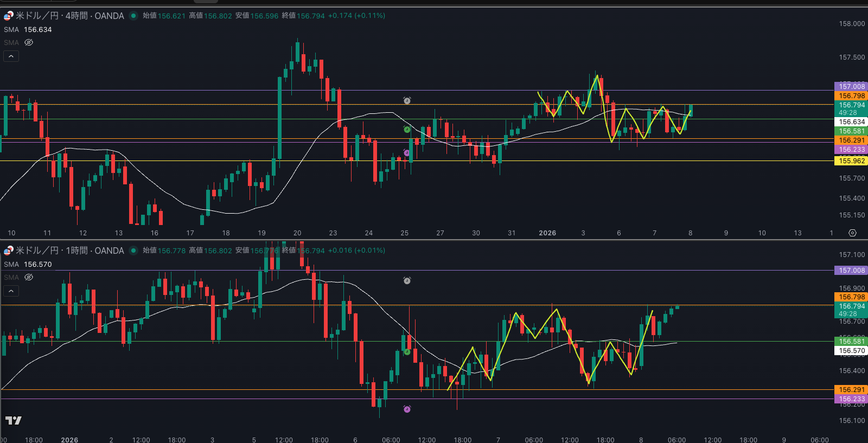Collapse the indicator legend on the 4-hour chart
868x443 pixels.
(x=11, y=56)
